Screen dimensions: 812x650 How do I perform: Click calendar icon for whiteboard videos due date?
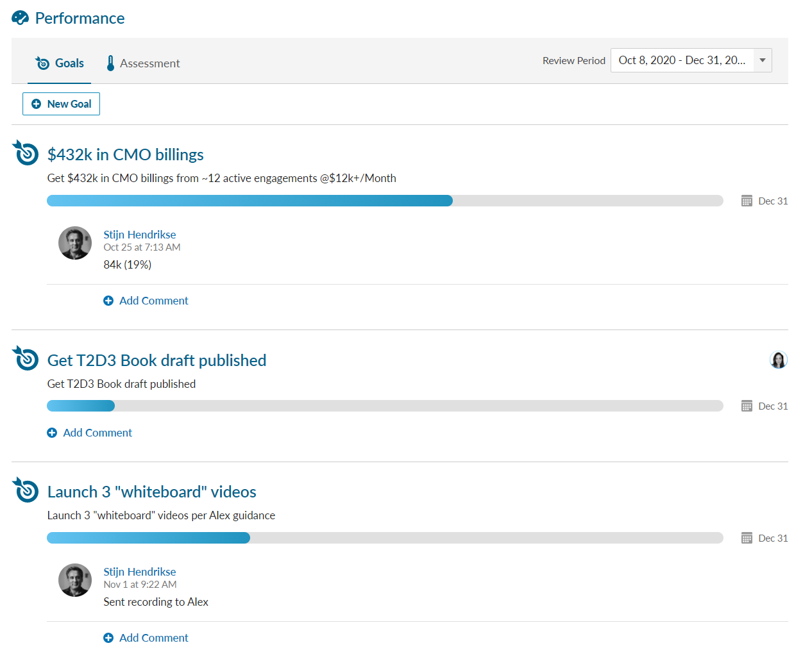747,538
